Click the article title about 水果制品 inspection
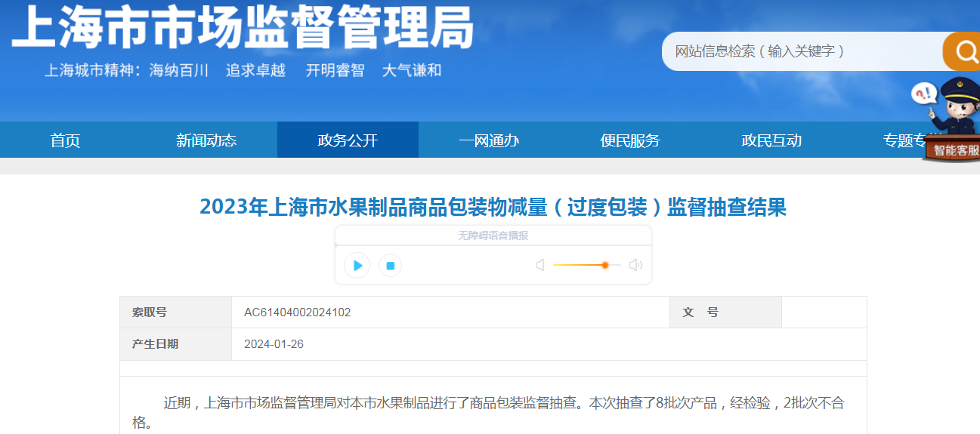The image size is (980, 434). [x=493, y=207]
